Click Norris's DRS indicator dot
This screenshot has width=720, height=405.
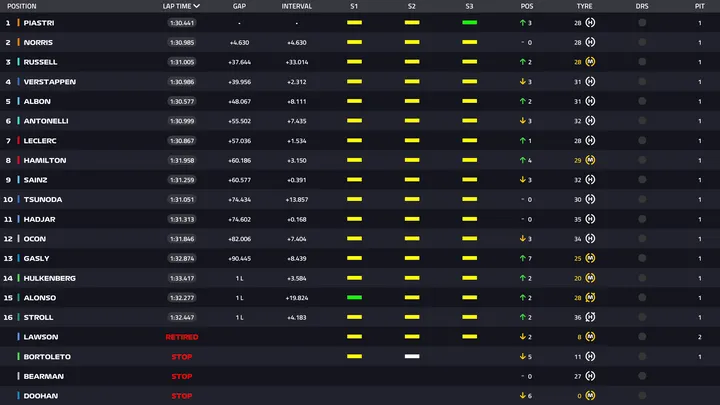coord(642,42)
